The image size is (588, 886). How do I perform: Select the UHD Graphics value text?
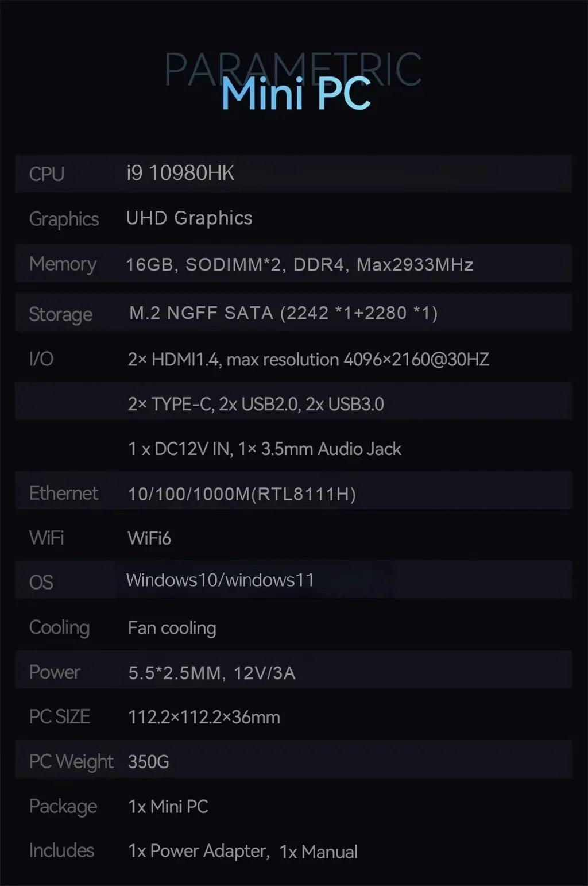tap(189, 218)
